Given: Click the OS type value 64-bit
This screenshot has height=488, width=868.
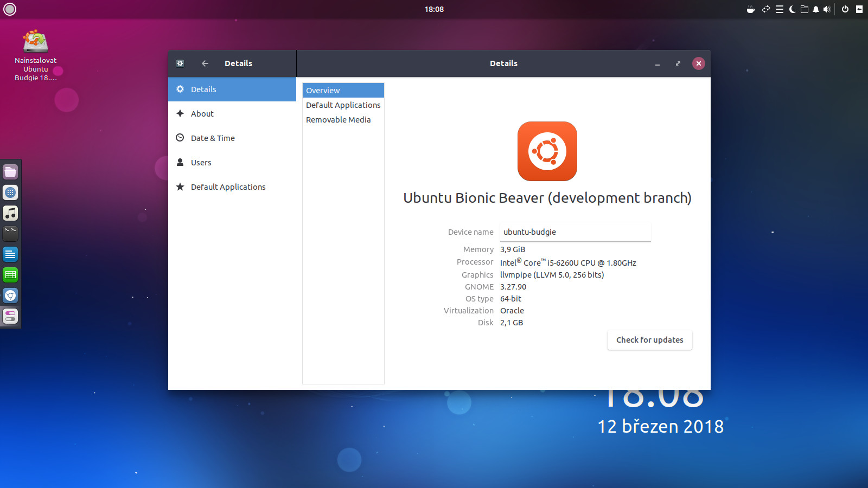Looking at the screenshot, I should click(510, 299).
